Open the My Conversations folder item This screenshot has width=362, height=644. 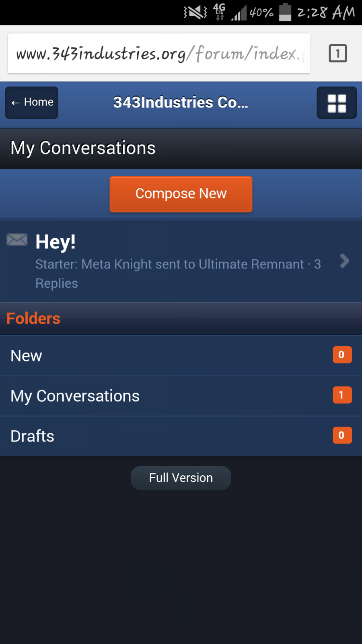pos(75,396)
